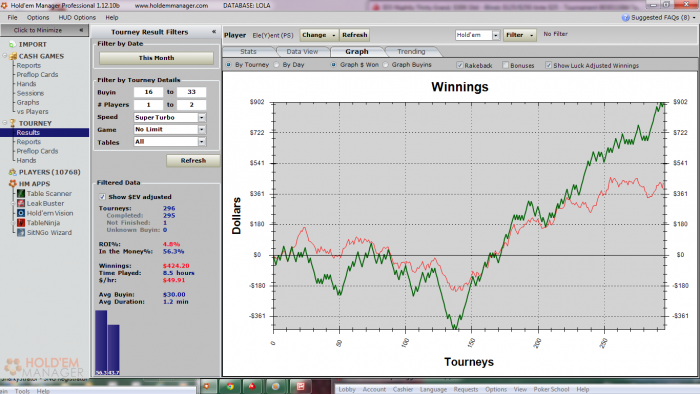The image size is (700, 394).
Task: Click the PLAYERS group icon
Action: [12, 172]
